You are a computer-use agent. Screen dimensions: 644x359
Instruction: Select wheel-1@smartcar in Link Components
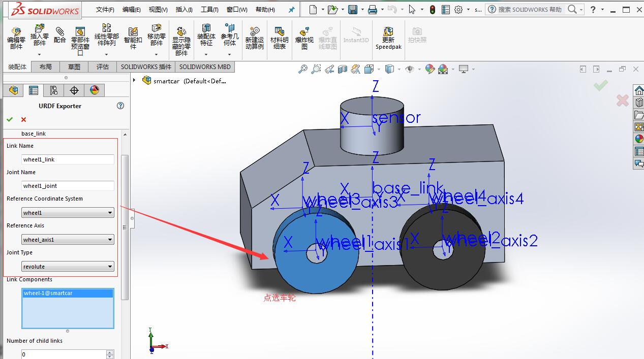[x=68, y=293]
